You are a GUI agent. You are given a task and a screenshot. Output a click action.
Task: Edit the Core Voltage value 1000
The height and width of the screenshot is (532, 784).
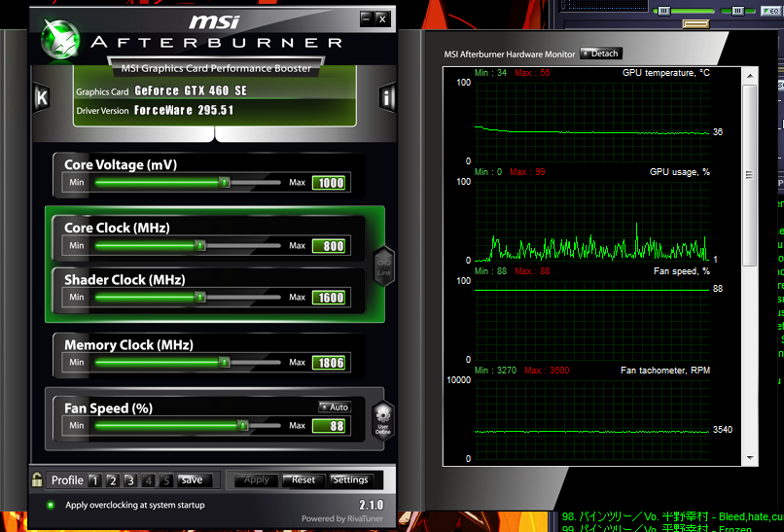(331, 183)
